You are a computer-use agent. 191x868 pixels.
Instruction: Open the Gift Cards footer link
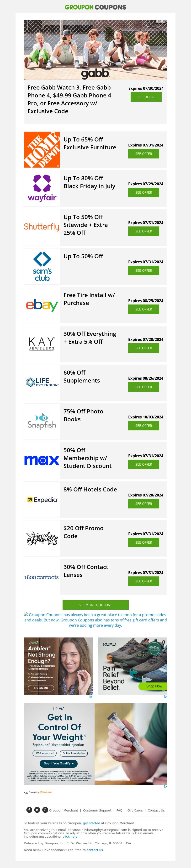click(x=135, y=810)
